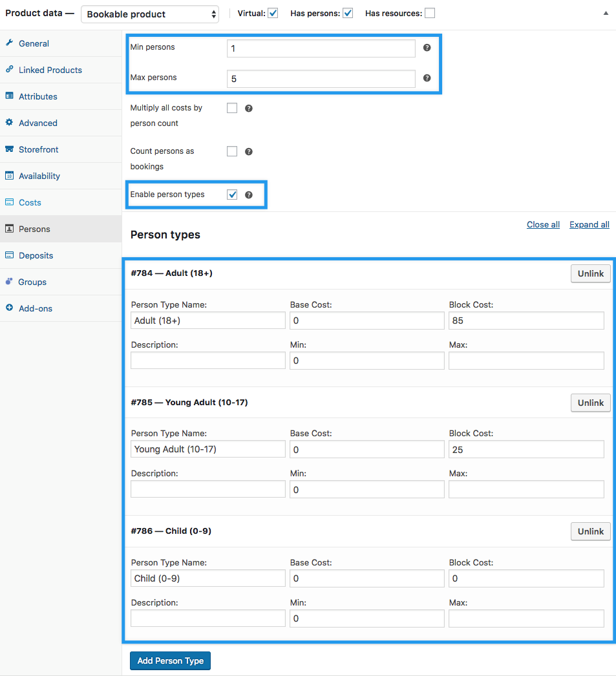
Task: Click the Add Person Type button
Action: [170, 660]
